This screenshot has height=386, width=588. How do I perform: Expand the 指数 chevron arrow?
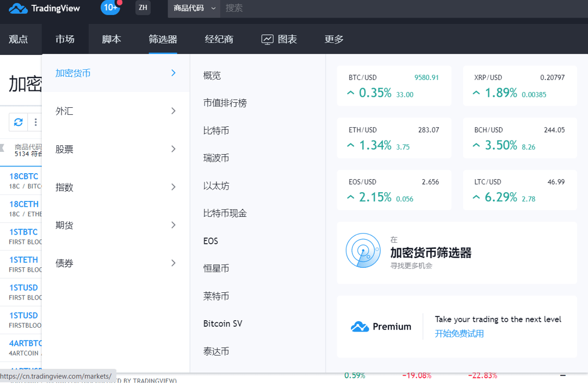[174, 187]
